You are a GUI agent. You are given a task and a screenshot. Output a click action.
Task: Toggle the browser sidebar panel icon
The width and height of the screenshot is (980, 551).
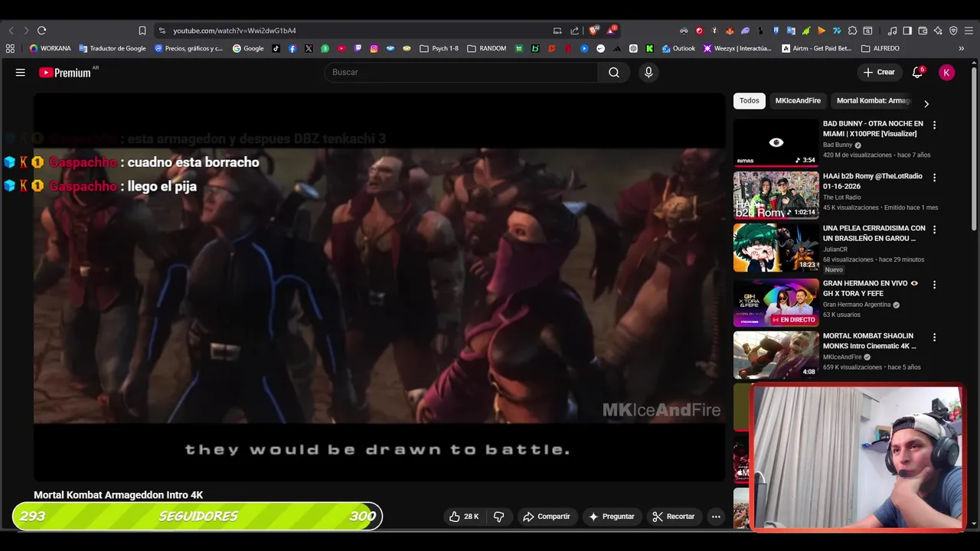pos(907,31)
